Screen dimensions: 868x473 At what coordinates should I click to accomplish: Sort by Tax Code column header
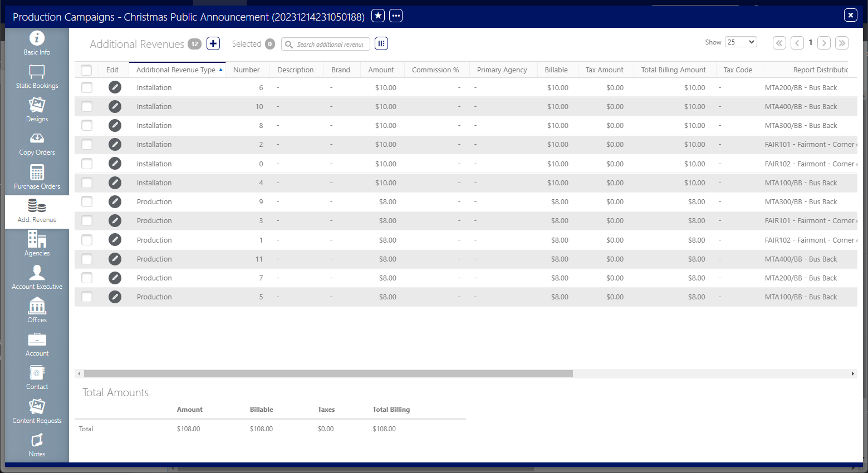pos(738,70)
